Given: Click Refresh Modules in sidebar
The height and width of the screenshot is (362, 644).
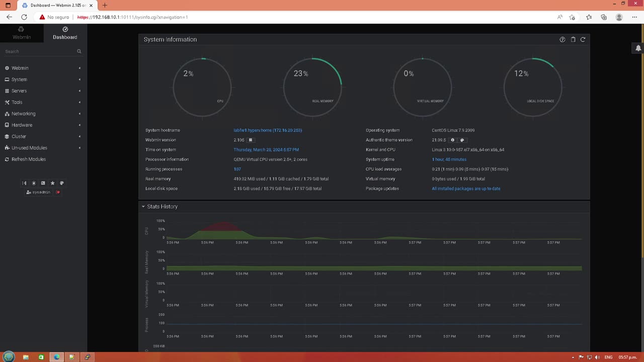Looking at the screenshot, I should [29, 159].
